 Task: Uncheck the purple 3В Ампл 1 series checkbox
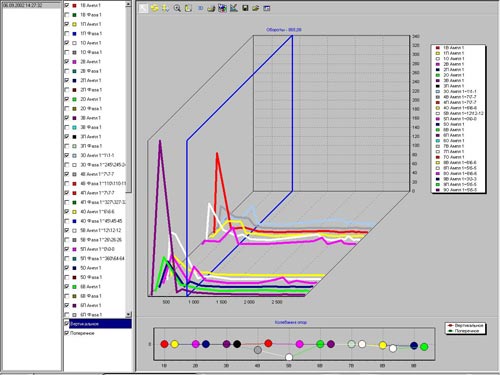pos(67,118)
